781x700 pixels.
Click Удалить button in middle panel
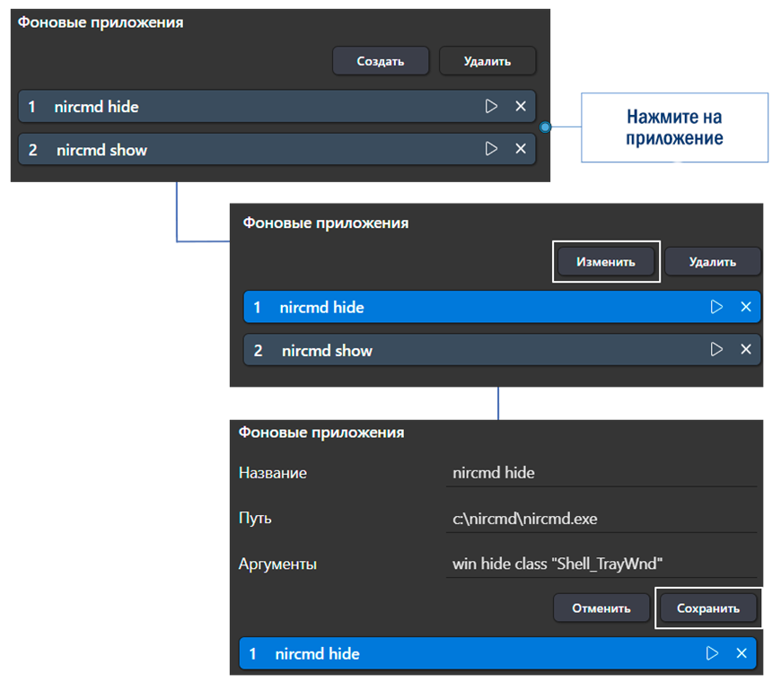tap(713, 262)
